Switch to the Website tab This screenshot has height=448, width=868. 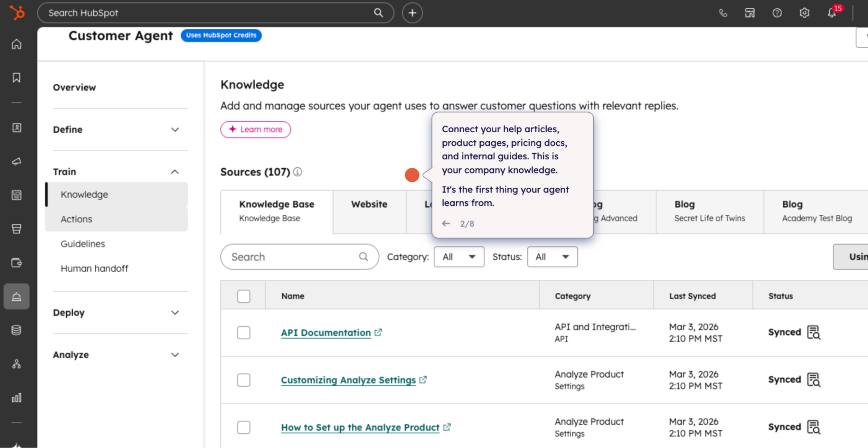370,211
